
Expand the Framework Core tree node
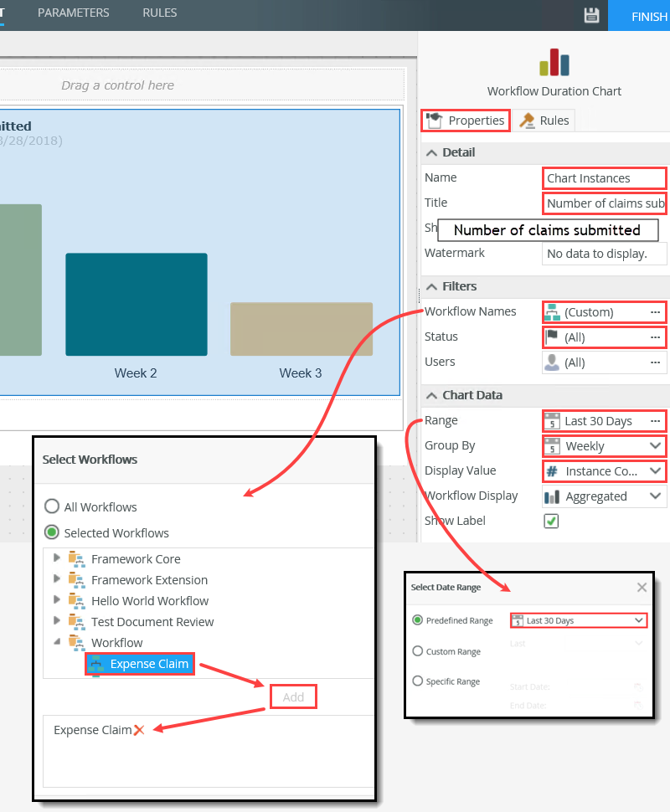pos(57,558)
